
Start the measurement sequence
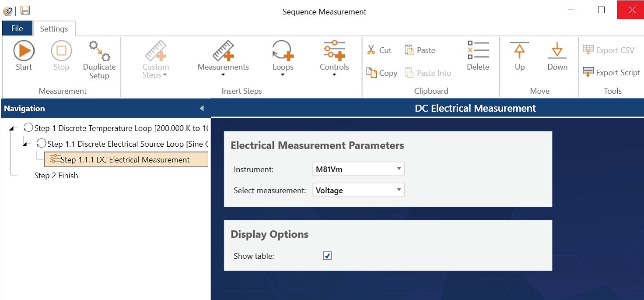coord(24,56)
